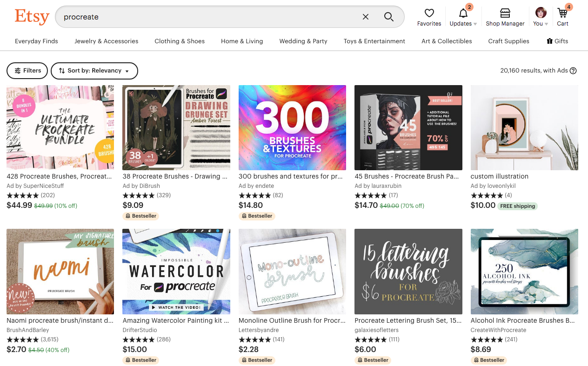
Task: Expand Sort by: Relevancy dropdown
Action: point(94,71)
